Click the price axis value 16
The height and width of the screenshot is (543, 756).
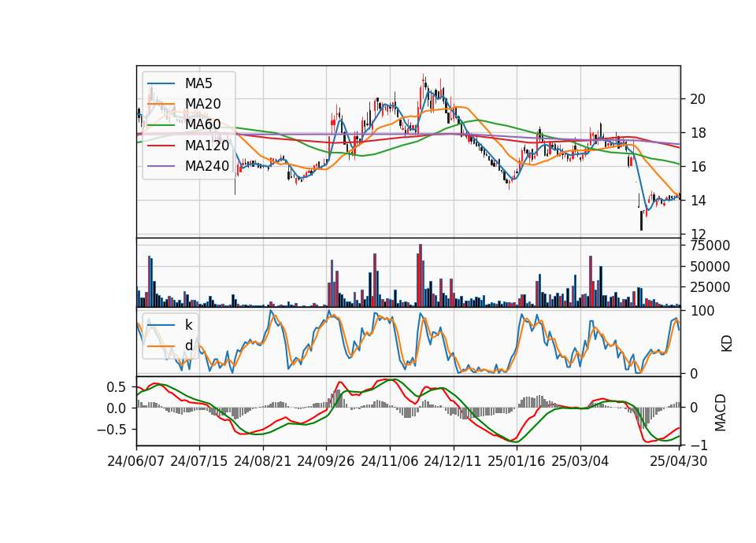698,167
